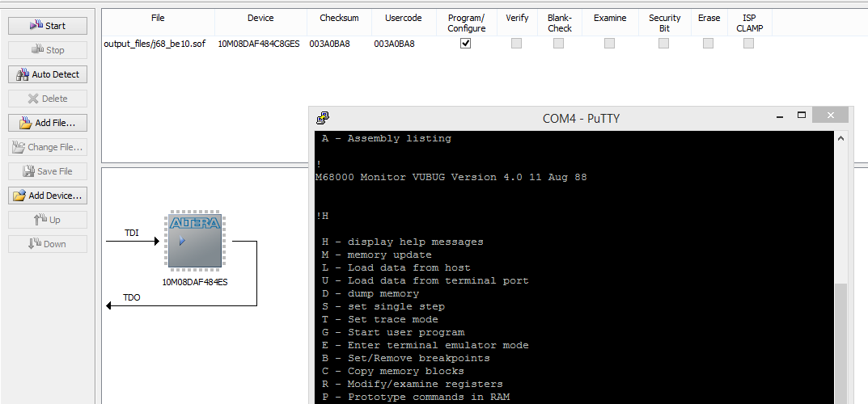
Task: Click the Checksum column header
Action: click(x=339, y=23)
